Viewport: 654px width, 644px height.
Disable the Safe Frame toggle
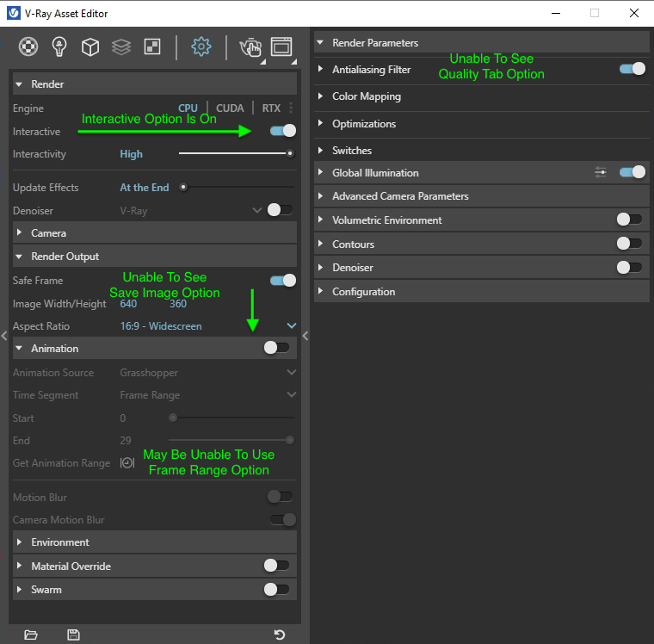click(x=283, y=281)
